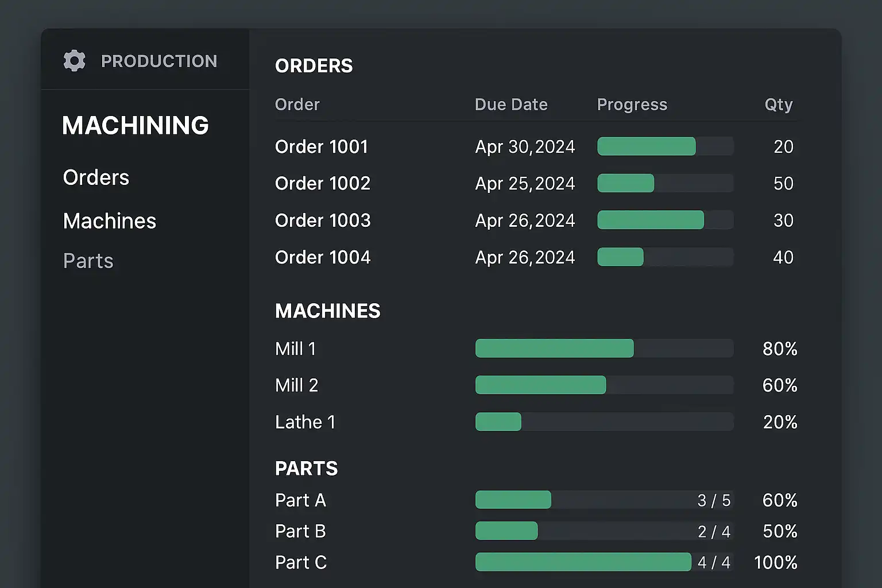Image resolution: width=882 pixels, height=588 pixels.
Task: Click the Mill 2 utilization bar
Action: (x=604, y=385)
